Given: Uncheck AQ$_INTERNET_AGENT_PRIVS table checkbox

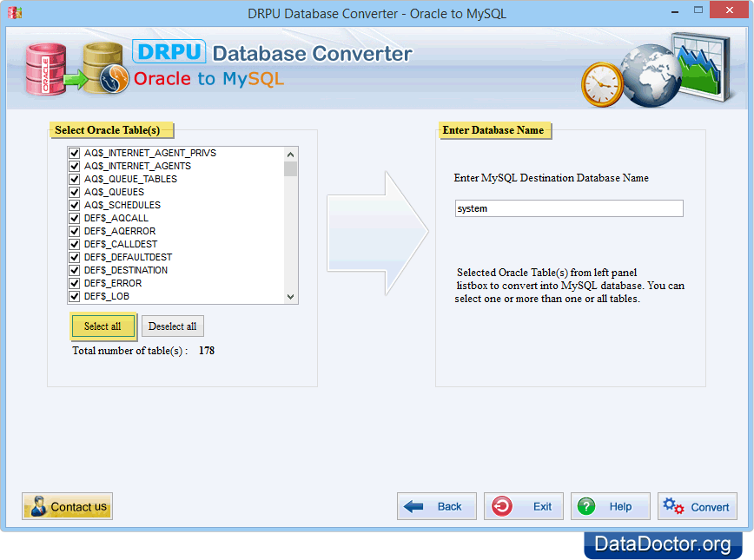Looking at the screenshot, I should [x=74, y=153].
